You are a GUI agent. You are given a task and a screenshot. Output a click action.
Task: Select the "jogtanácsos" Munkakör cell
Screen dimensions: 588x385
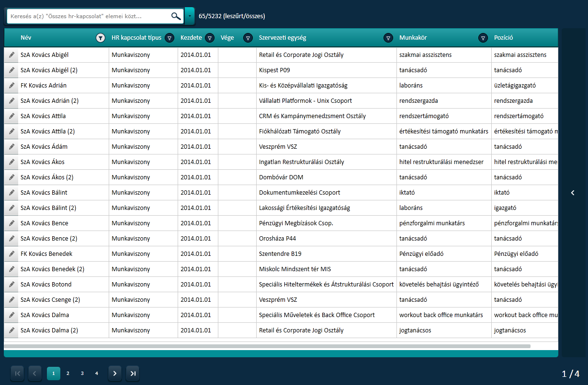444,330
